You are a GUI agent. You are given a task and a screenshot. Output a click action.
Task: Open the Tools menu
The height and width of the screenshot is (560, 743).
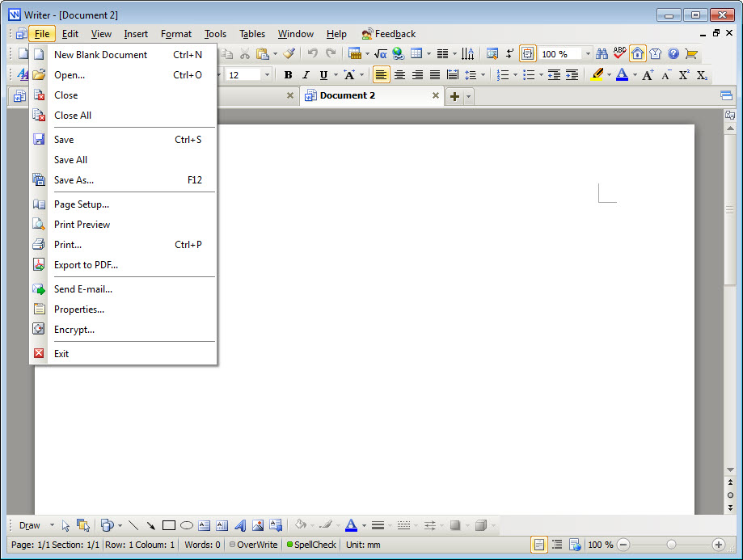214,34
